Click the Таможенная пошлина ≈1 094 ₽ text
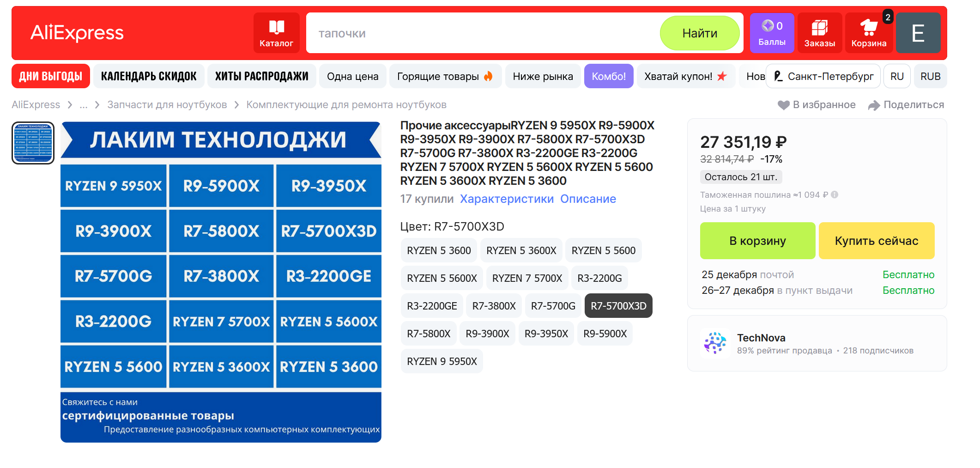 [x=764, y=195]
